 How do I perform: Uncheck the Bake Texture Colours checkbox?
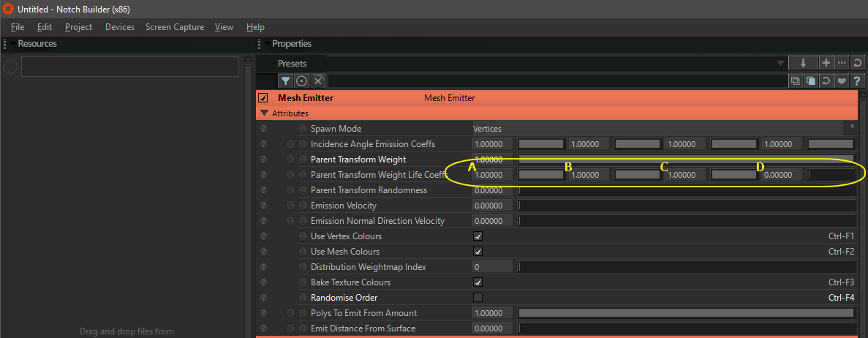click(x=478, y=282)
